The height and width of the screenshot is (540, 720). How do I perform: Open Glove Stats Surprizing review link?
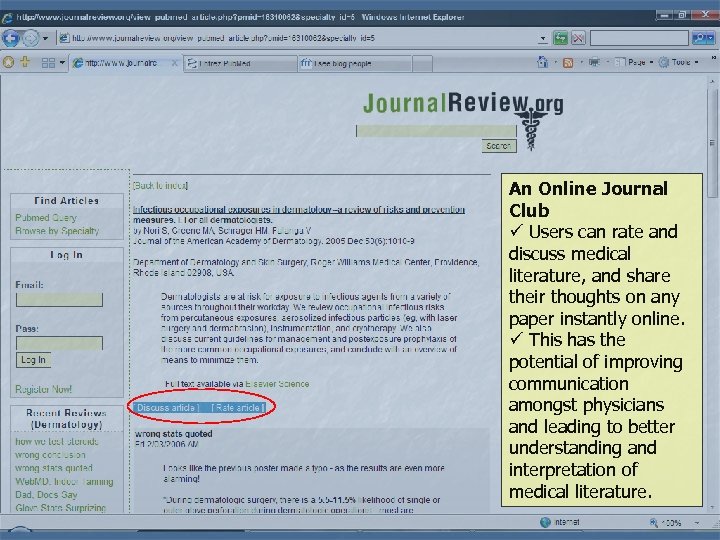pyautogui.click(x=61, y=508)
